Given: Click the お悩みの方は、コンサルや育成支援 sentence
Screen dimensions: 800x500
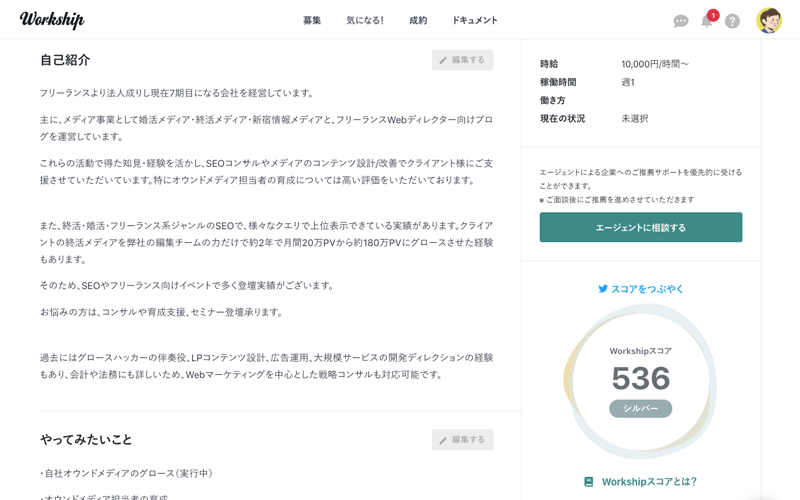Looking at the screenshot, I should coord(161,312).
